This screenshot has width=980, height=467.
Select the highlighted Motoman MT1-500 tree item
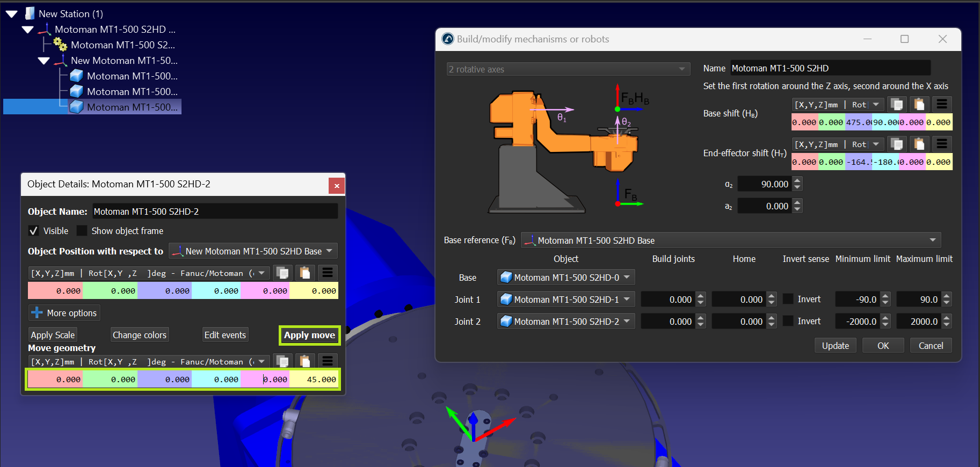point(132,107)
